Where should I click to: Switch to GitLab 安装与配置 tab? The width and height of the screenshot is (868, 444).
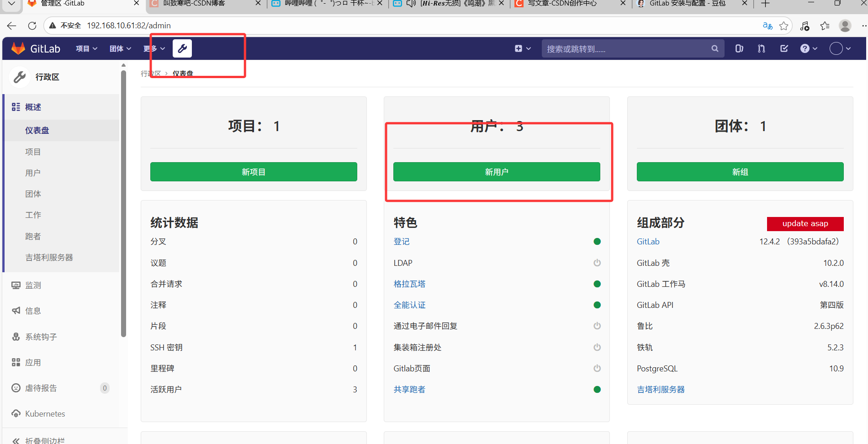point(692,4)
